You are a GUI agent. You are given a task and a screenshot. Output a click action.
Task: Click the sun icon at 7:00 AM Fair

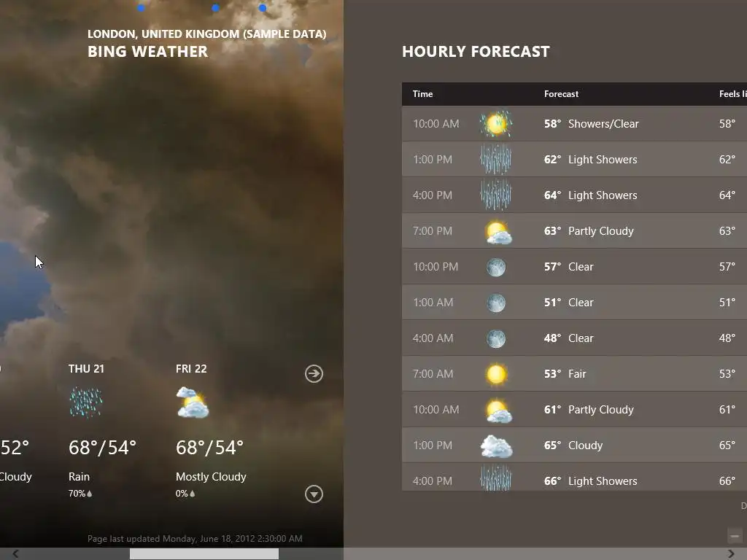[496, 374]
